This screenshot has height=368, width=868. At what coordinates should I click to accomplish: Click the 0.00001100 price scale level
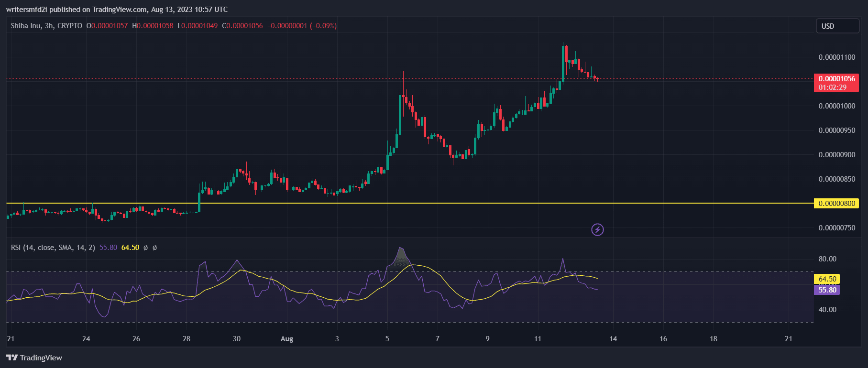836,57
